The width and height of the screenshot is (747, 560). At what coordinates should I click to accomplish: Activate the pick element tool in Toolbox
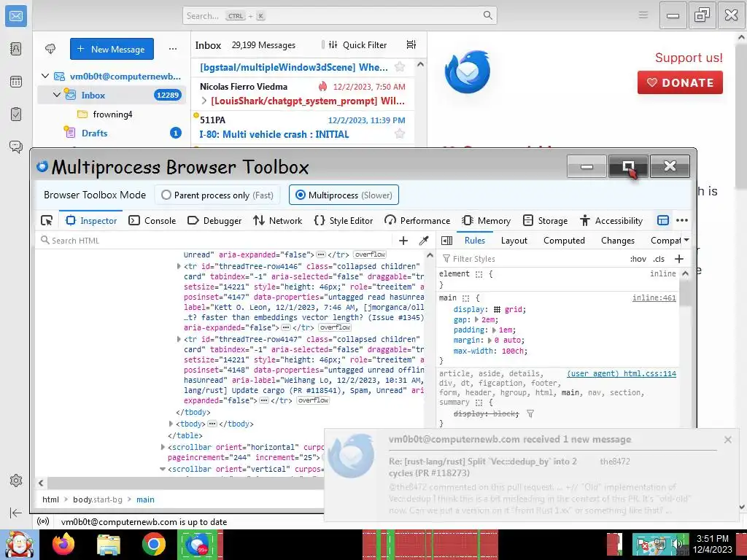tap(47, 220)
